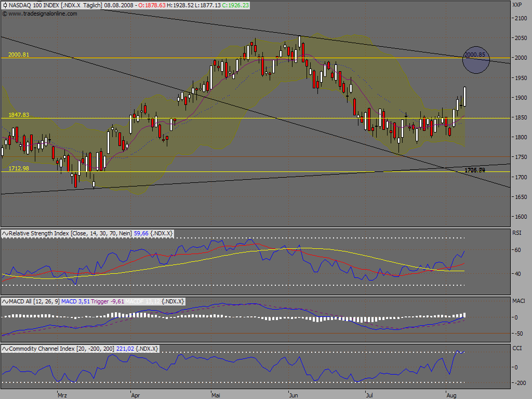Screen dimensions: 532x399
Task: Click the candlestick icon before NASDAQ 100 INDEX title
Action: 5,5
